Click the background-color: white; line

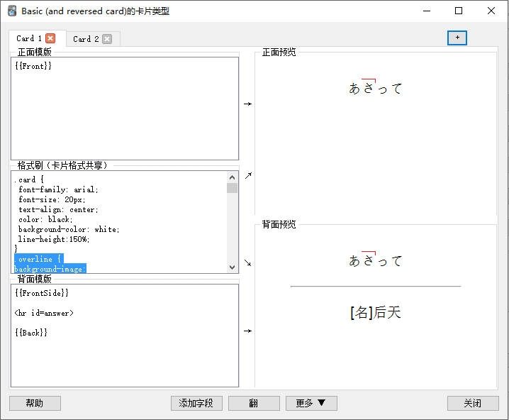pos(69,229)
